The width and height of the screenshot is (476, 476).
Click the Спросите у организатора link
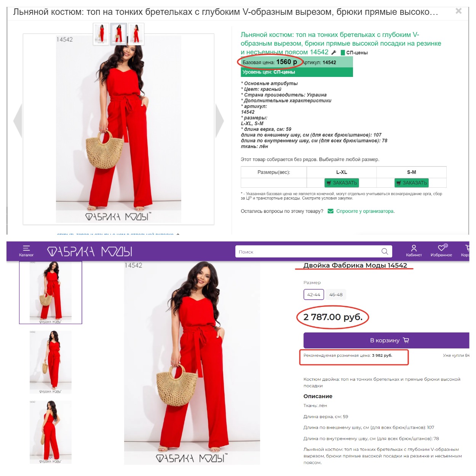point(365,211)
